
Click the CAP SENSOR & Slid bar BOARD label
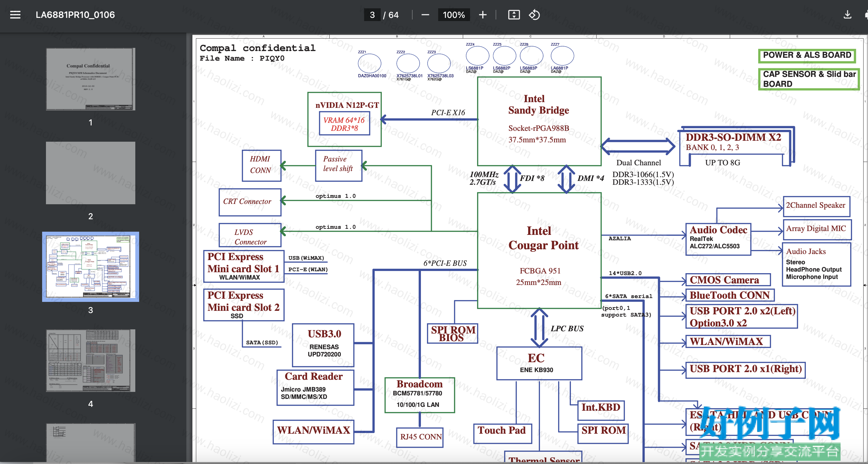pos(809,79)
